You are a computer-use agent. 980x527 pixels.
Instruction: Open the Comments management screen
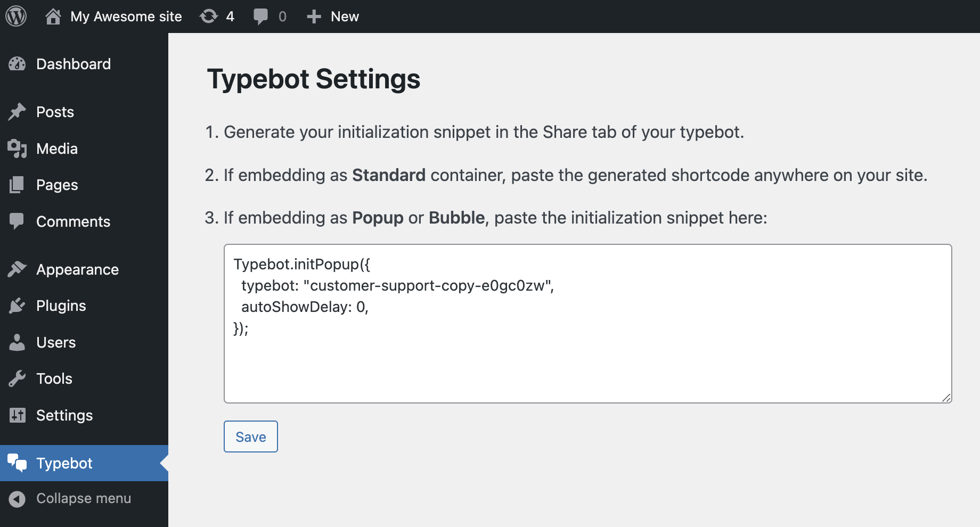tap(73, 221)
